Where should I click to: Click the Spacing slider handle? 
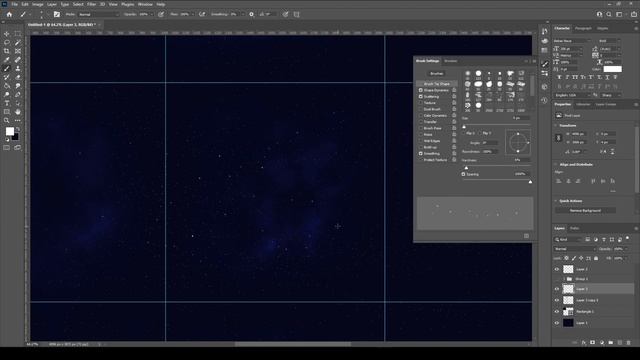(x=530, y=182)
